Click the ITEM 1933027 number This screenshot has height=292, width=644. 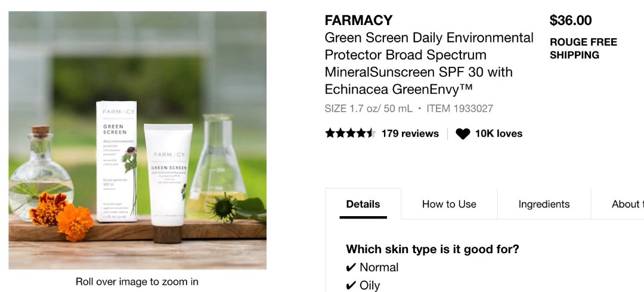click(x=460, y=109)
